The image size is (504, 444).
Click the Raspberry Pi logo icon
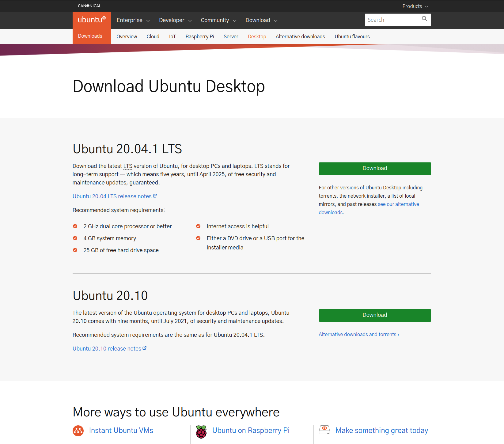[201, 432]
